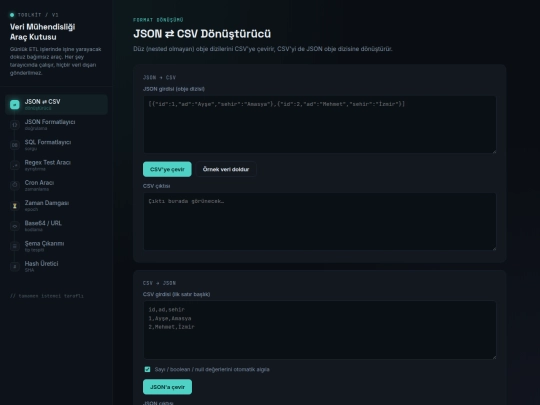Click the CSV girdisi (ilk satır başlık) label
The width and height of the screenshot is (540, 405).
click(176, 294)
